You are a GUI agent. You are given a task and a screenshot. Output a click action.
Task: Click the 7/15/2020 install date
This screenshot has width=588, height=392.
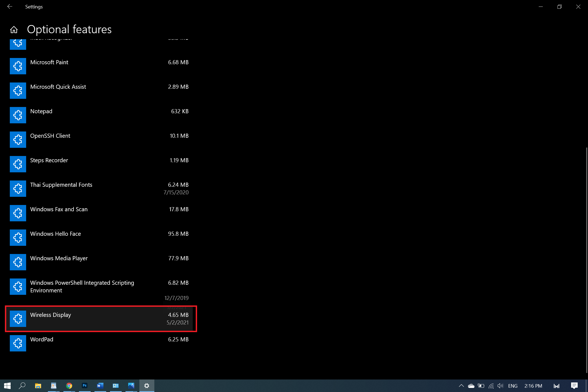coord(176,192)
